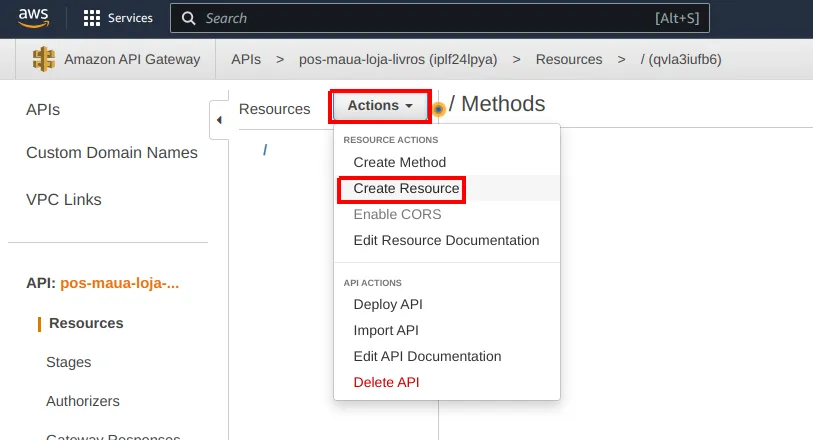The height and width of the screenshot is (440, 813).
Task: Choose Create Method from the menu
Action: pos(446,162)
